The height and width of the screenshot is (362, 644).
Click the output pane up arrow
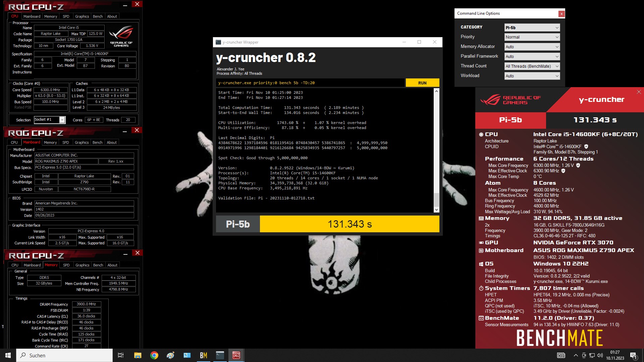(x=436, y=91)
